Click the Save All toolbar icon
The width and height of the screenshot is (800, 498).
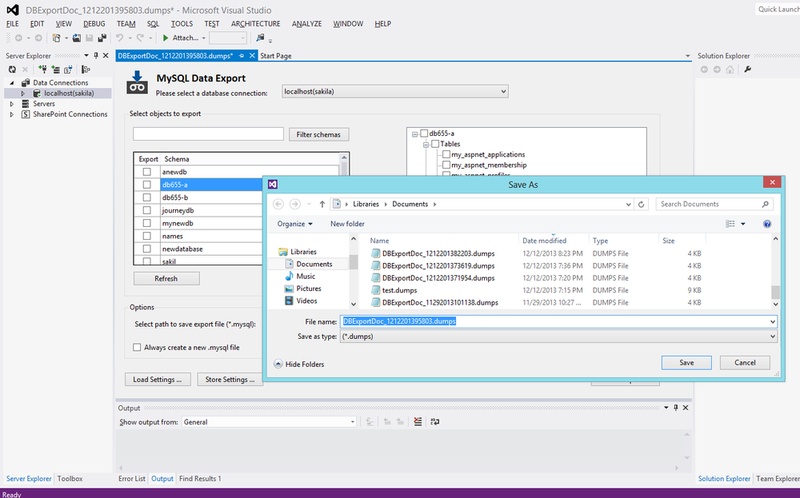click(102, 38)
